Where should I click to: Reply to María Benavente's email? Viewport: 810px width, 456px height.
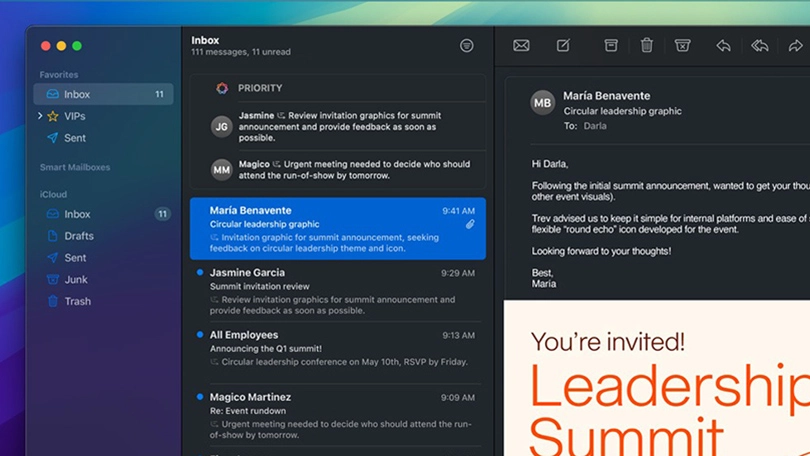click(x=723, y=46)
